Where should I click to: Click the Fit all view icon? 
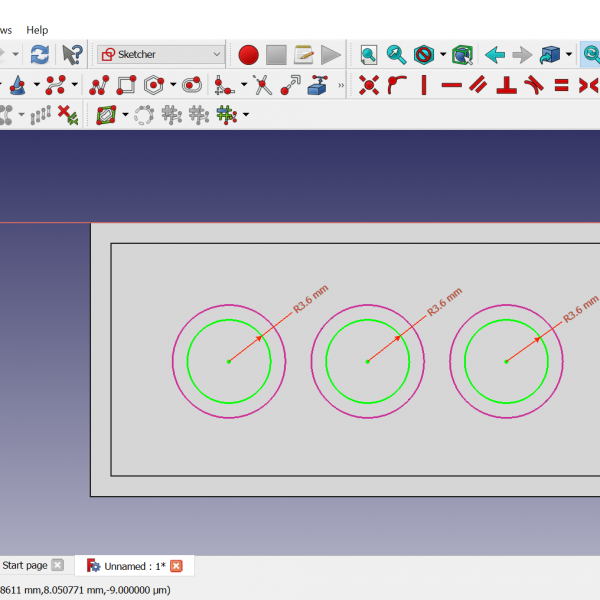pyautogui.click(x=369, y=54)
